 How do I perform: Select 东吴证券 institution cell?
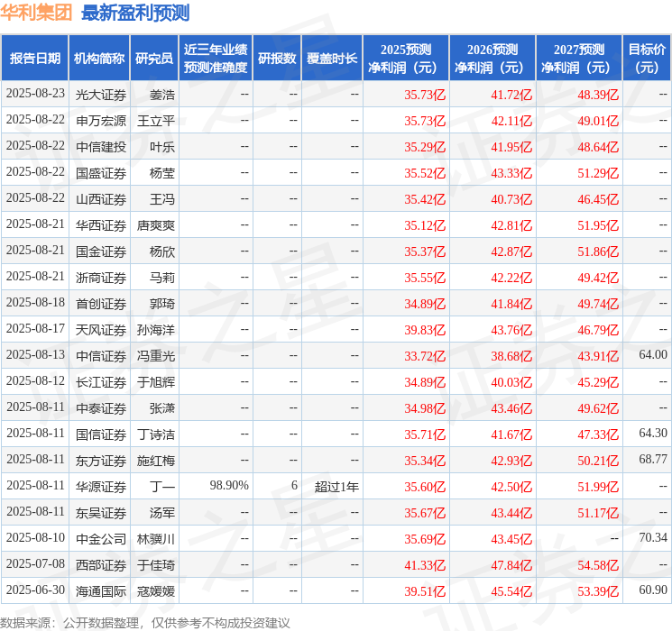coord(101,513)
